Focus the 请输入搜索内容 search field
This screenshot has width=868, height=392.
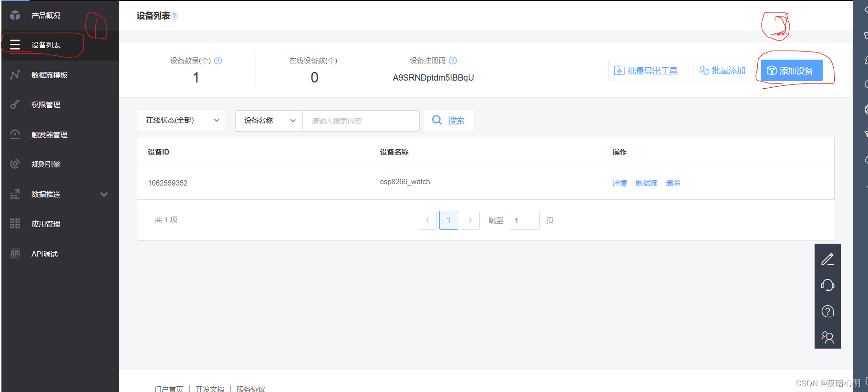pos(361,121)
